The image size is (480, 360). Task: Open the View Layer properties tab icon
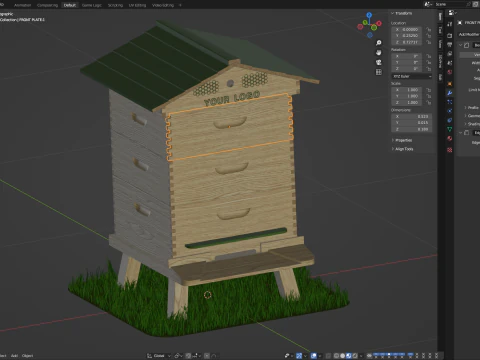click(450, 54)
